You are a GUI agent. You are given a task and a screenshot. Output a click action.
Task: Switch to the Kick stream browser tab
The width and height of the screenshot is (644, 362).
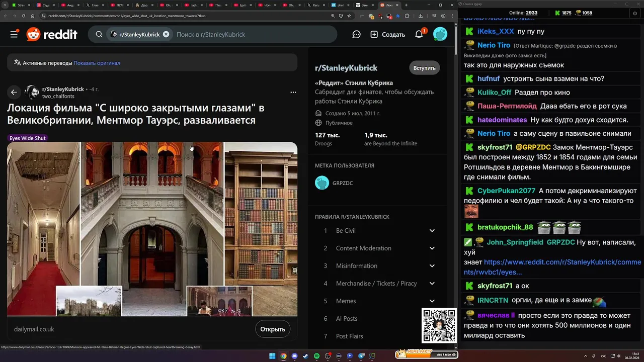click(22, 5)
